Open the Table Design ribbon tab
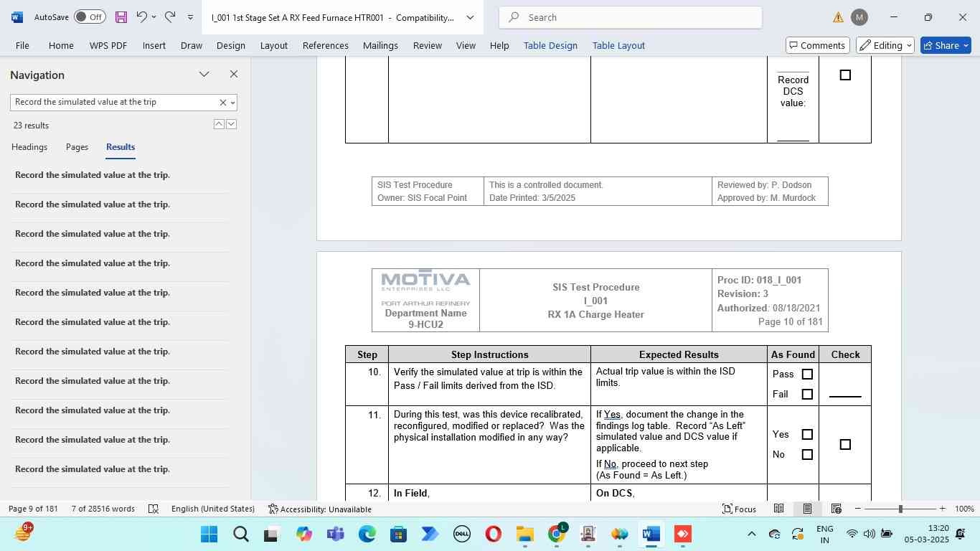 coord(550,45)
